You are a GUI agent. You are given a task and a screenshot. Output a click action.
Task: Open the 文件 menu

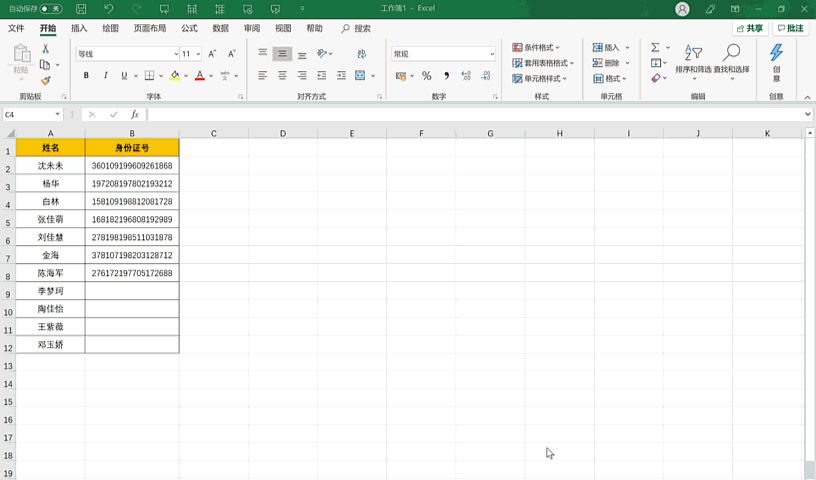point(16,28)
